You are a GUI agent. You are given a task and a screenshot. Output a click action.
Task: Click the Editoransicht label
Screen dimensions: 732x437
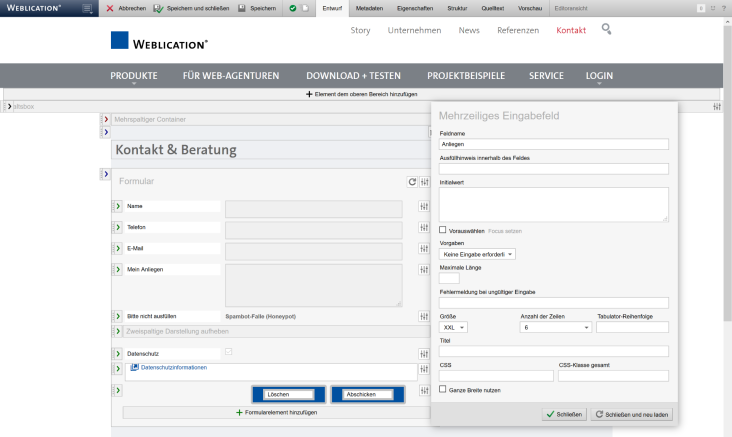(571, 8)
